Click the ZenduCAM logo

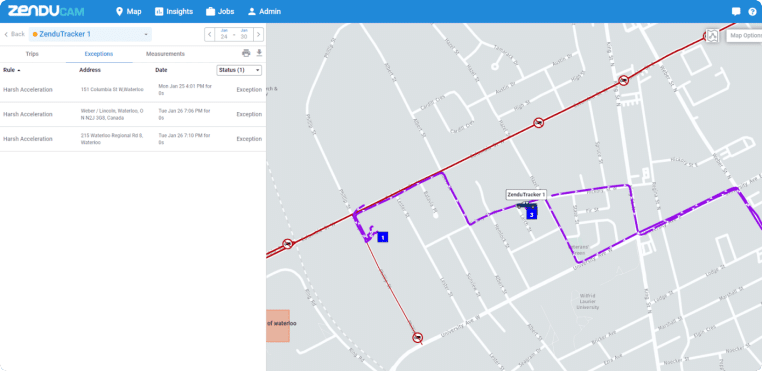tap(46, 11)
